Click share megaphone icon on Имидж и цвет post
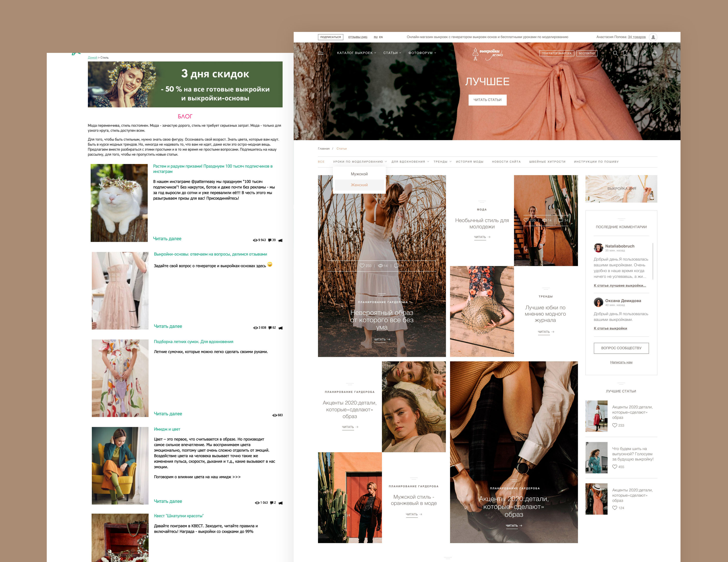Screen dimensions: 728x562 280,503
